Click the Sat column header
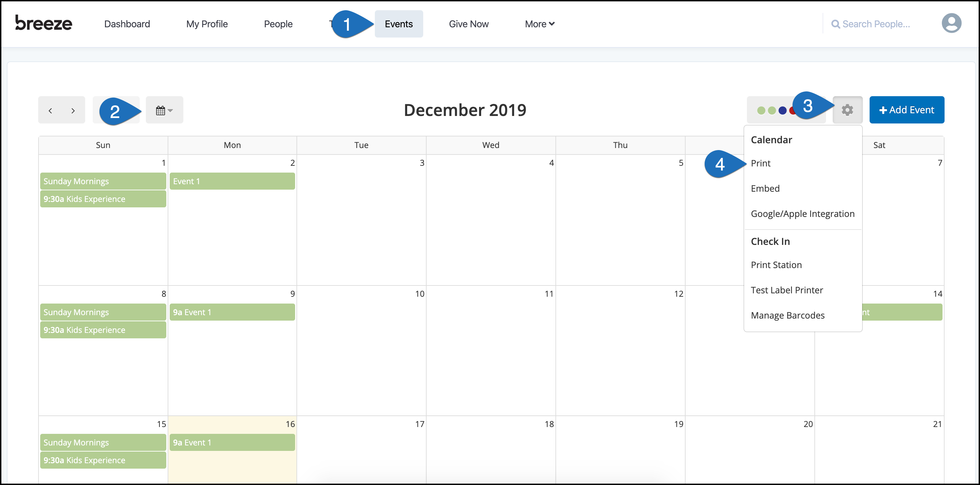 [879, 145]
